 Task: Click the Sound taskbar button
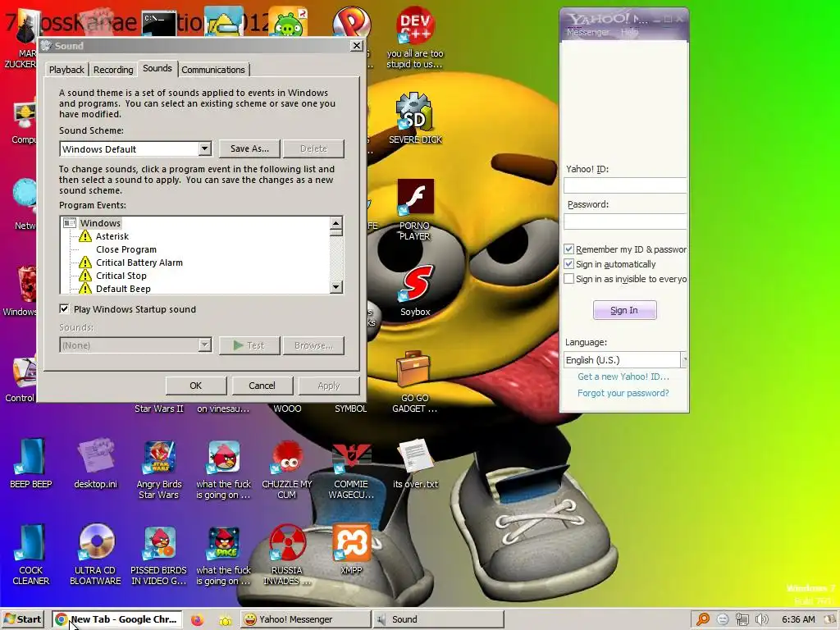pos(438,619)
